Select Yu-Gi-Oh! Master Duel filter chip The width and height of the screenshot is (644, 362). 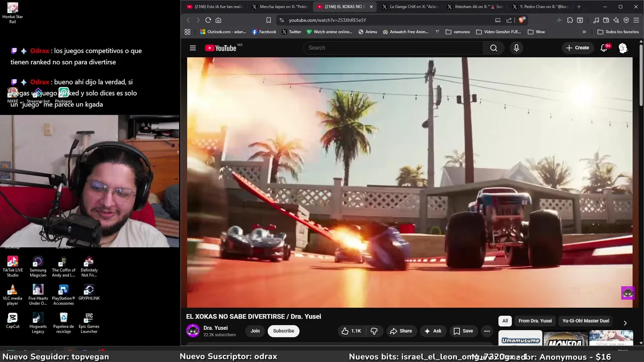(586, 321)
